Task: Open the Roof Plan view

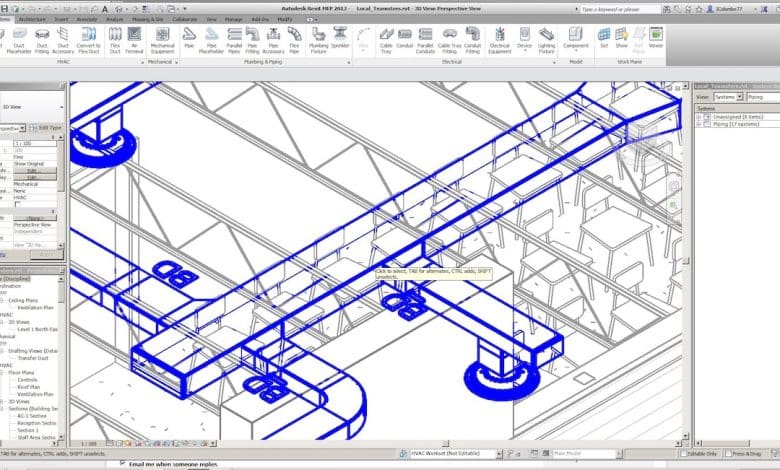Action: (x=28, y=387)
